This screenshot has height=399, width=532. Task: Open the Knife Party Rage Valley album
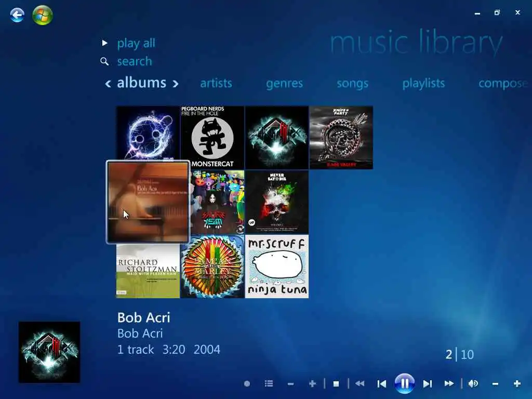(341, 137)
